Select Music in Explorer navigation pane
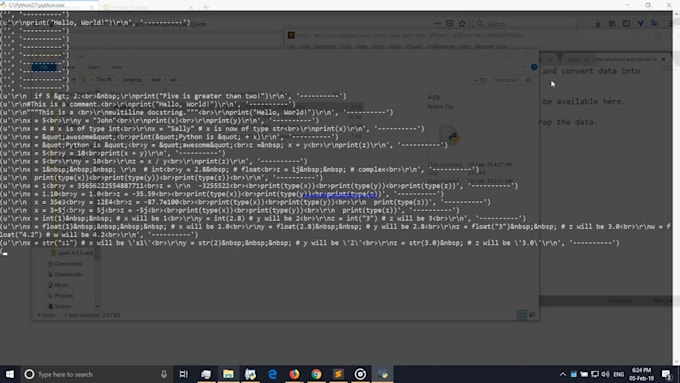This screenshot has width=680, height=383. 58,285
